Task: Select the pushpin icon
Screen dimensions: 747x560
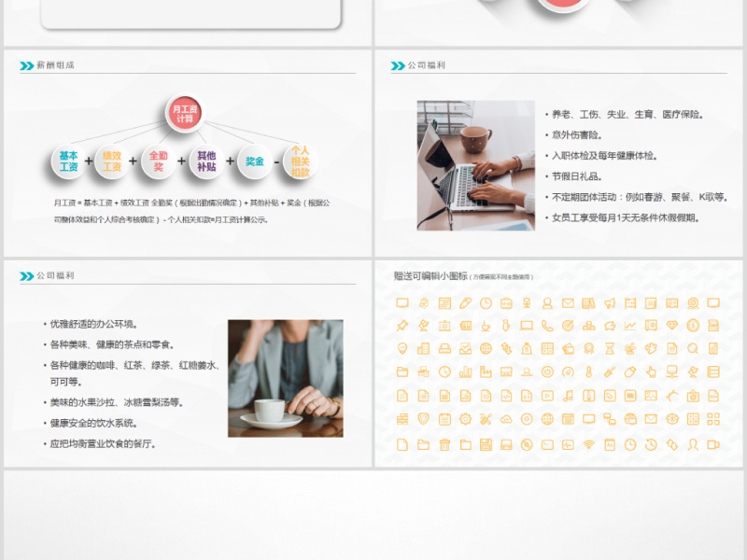Action: point(401,324)
